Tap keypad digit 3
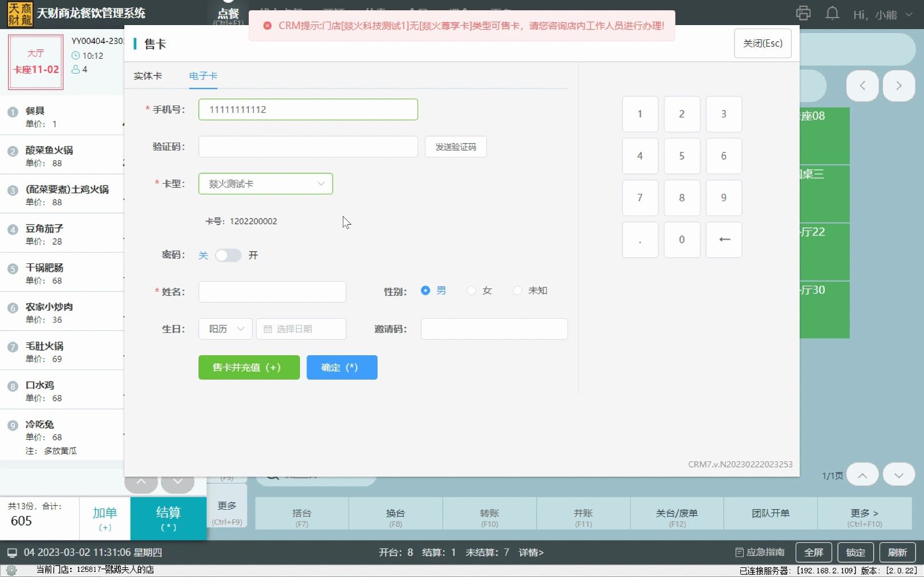The image size is (924, 577). point(724,114)
